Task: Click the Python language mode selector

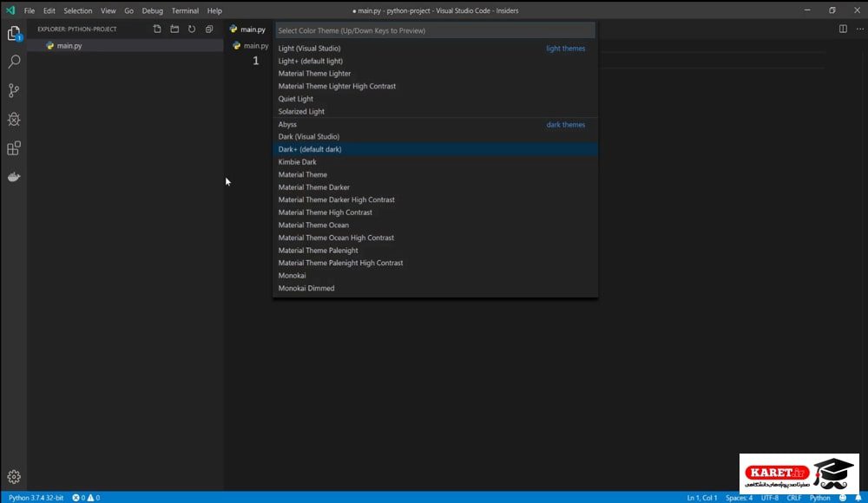Action: coord(820,498)
